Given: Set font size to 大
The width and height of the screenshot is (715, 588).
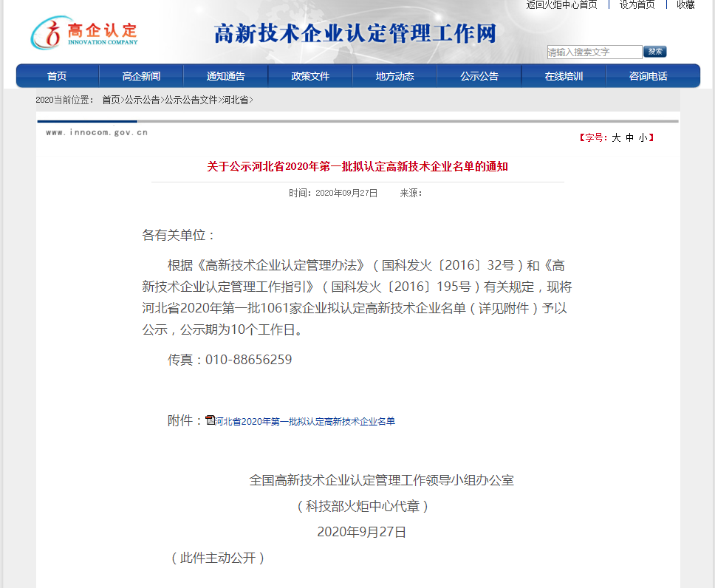Looking at the screenshot, I should click(616, 137).
